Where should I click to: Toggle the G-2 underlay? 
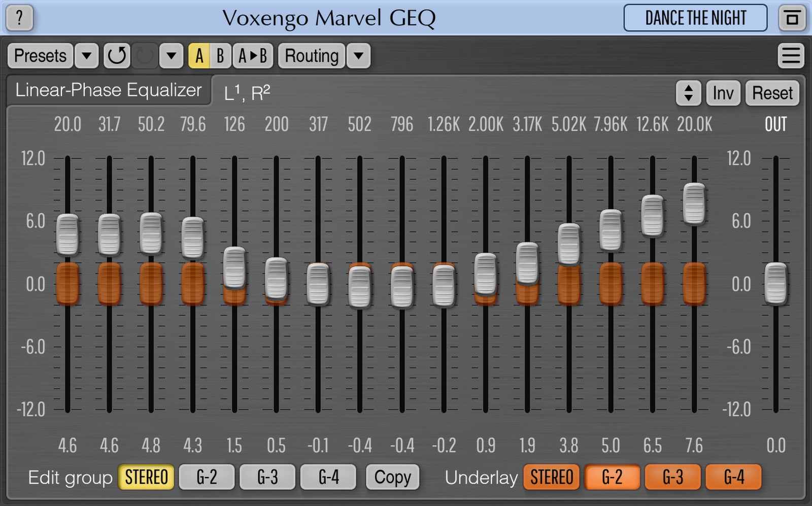(x=612, y=477)
